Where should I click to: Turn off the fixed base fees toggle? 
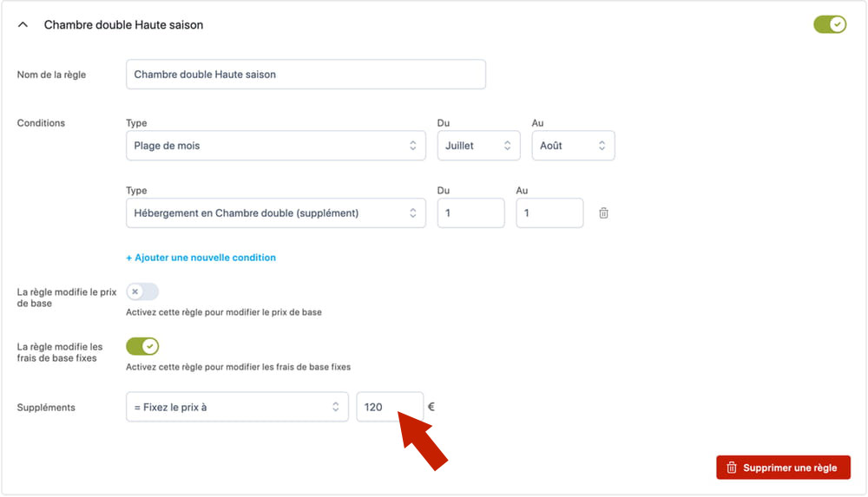[142, 346]
